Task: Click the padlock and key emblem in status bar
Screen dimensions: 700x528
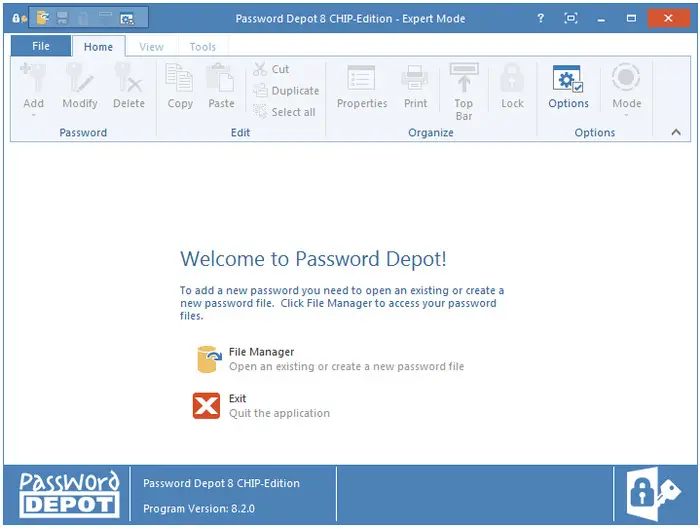Action: pyautogui.click(x=653, y=494)
